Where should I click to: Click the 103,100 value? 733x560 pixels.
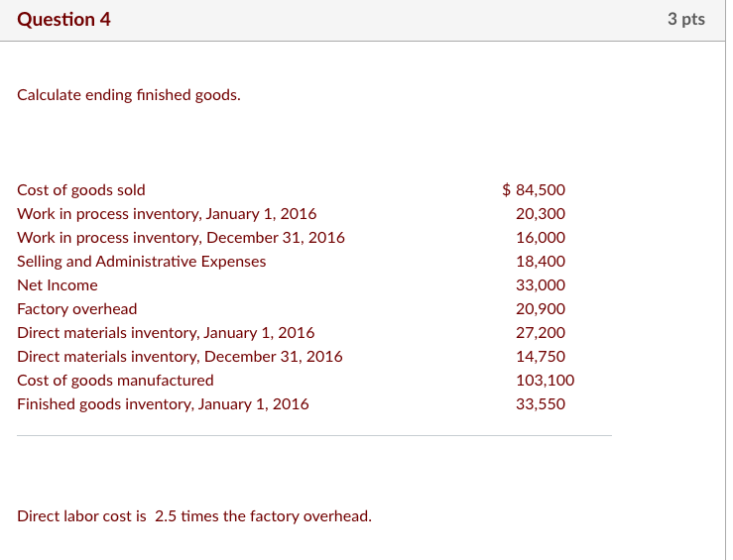coord(545,380)
